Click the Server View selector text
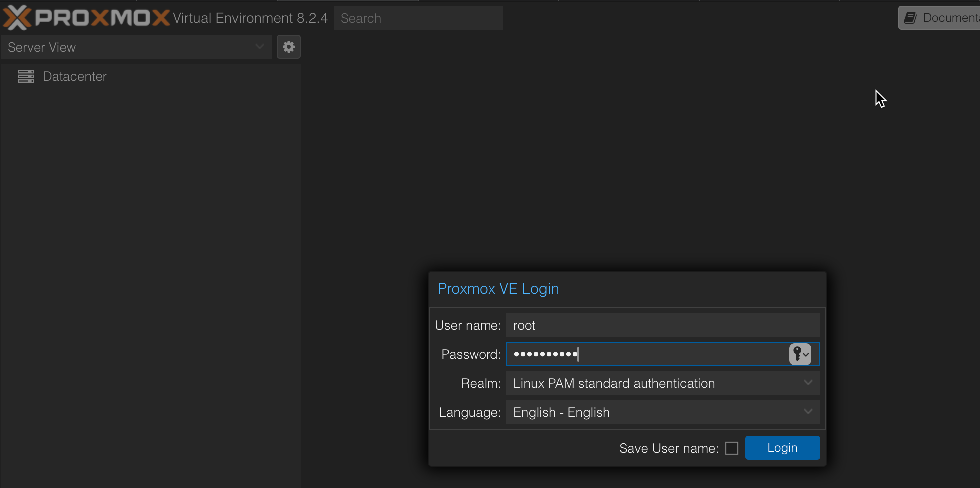 [42, 47]
